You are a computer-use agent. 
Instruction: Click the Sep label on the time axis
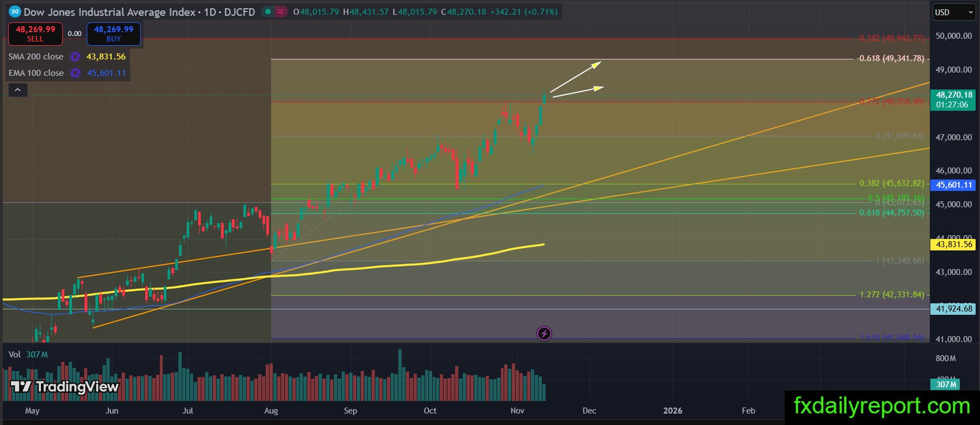350,411
